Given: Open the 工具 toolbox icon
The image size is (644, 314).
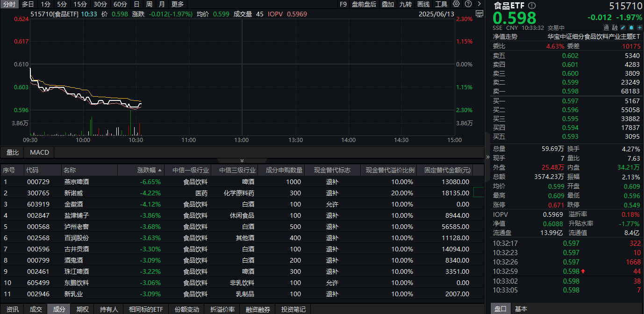Looking at the screenshot, I should 440,4.
